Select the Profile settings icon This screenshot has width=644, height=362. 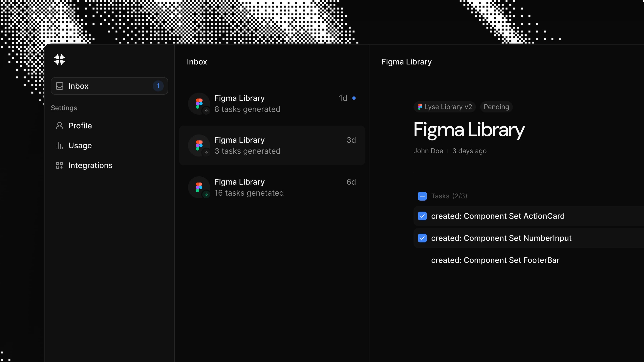pyautogui.click(x=60, y=125)
